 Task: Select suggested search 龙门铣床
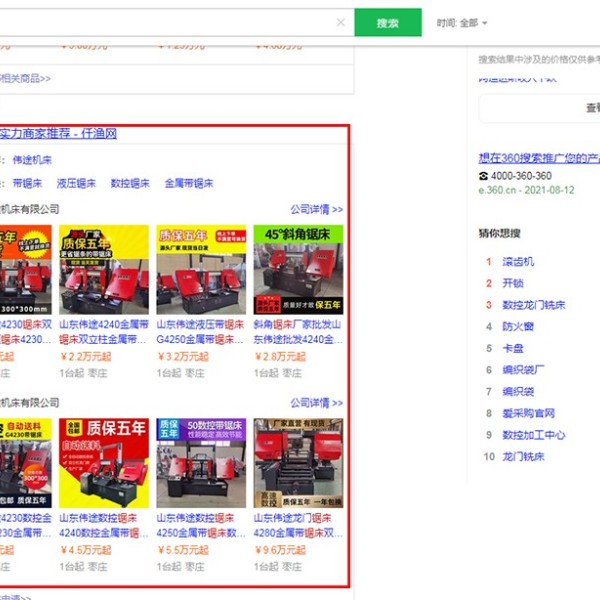click(x=523, y=457)
